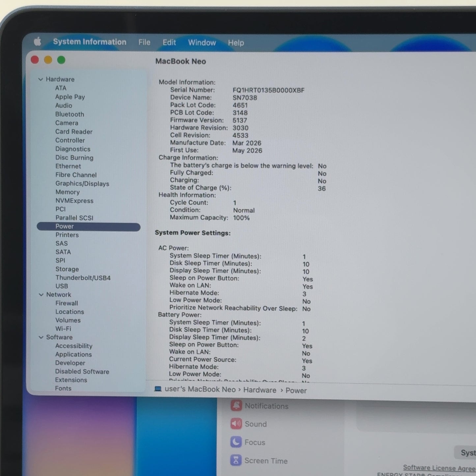The image size is (476, 476).
Task: Click the State of Charge value 36
Action: [x=322, y=188]
